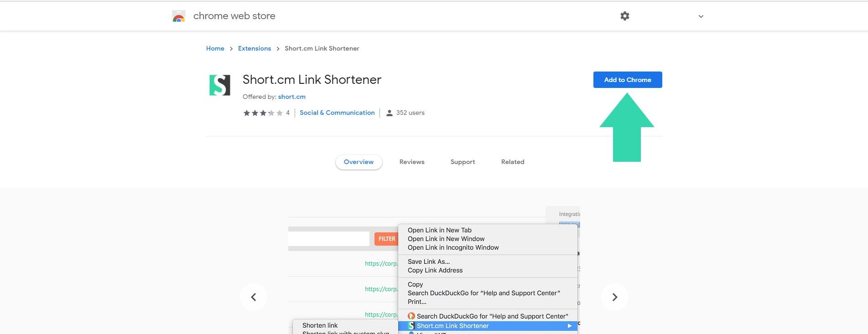Show the next screenshot with right arrow
The image size is (868, 334).
615,297
